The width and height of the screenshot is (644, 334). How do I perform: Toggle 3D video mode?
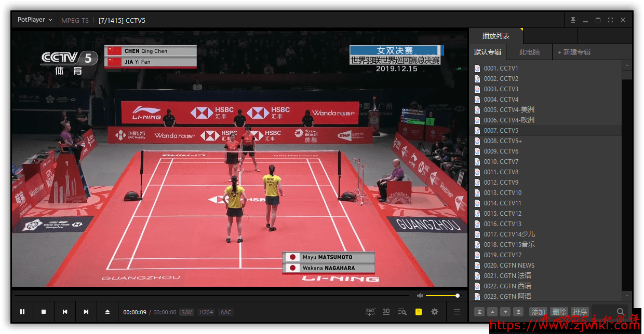tap(386, 312)
